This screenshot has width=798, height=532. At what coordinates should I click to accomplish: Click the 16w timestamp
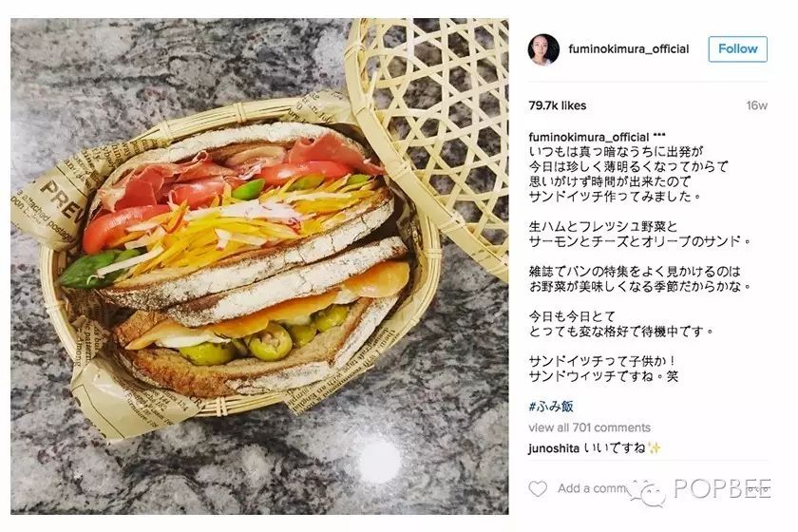[757, 105]
